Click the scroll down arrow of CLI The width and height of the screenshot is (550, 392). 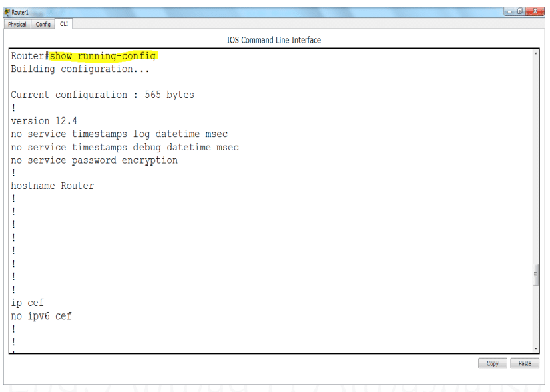(x=535, y=349)
